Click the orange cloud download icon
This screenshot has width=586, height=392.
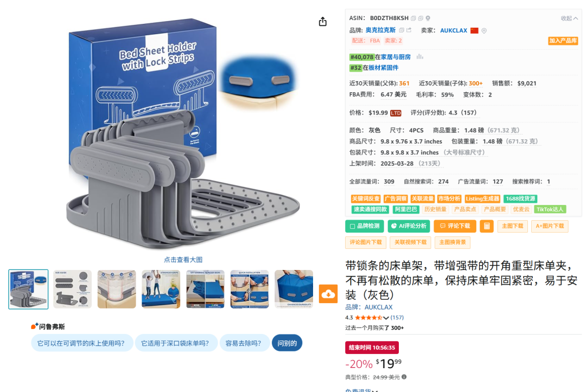328,294
